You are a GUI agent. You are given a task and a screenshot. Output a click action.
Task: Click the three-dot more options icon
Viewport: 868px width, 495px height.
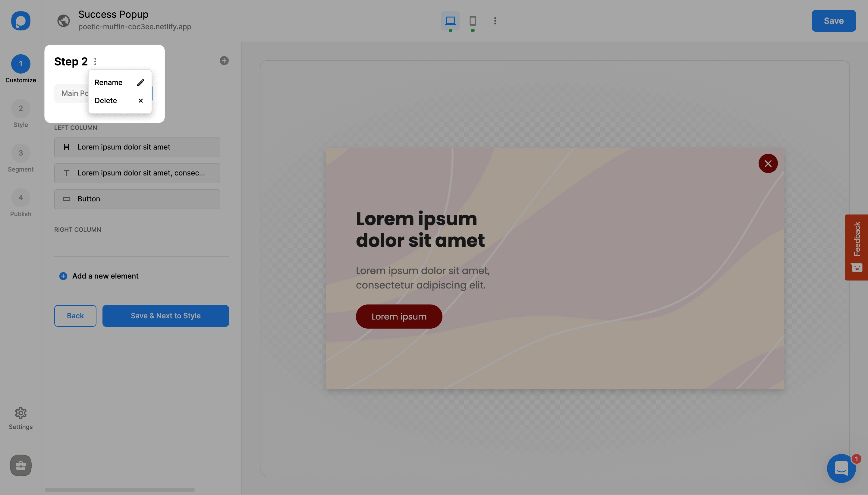point(95,61)
